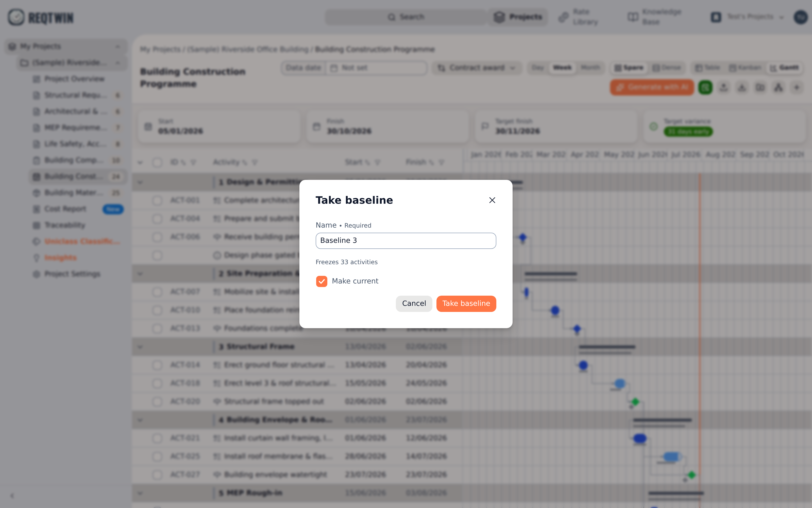Select the ACT-020 row checkbox
Screen dimensions: 812x508
tap(157, 402)
